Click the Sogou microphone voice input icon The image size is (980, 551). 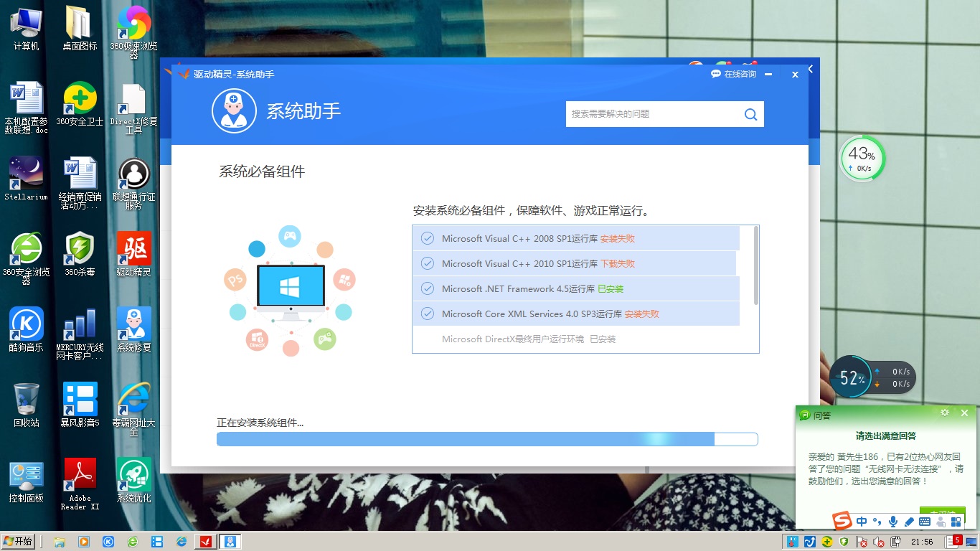(893, 522)
